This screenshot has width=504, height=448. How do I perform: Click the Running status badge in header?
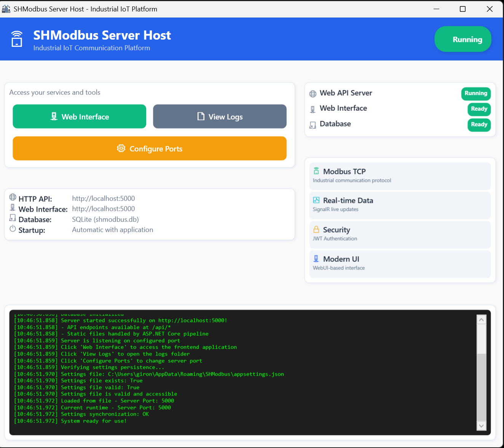pos(463,39)
